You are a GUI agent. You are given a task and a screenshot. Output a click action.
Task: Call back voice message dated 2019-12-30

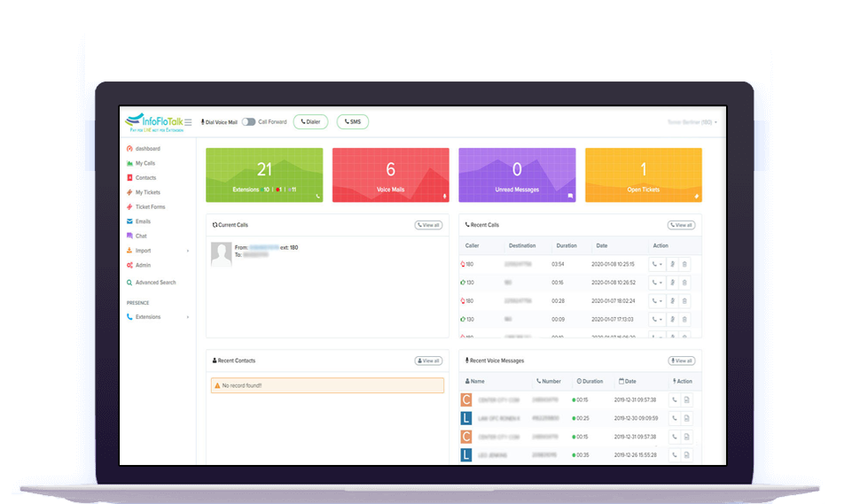coord(675,419)
